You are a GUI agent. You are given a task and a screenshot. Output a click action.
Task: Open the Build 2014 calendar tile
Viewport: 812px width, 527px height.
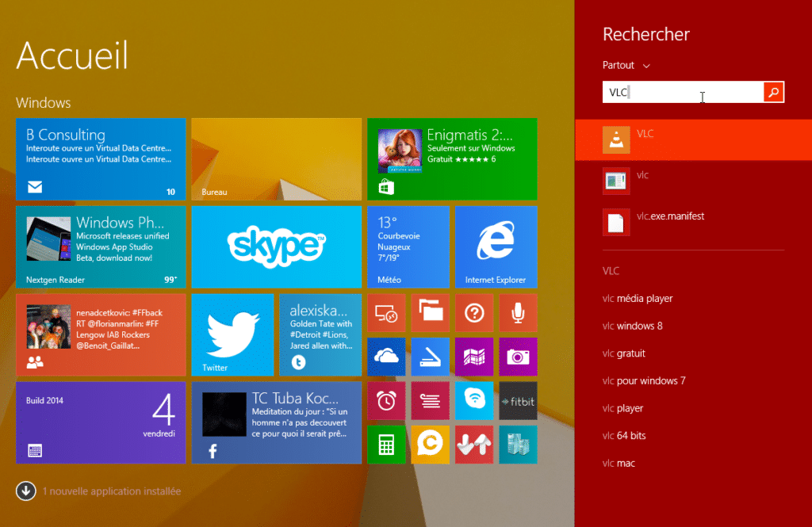point(101,423)
